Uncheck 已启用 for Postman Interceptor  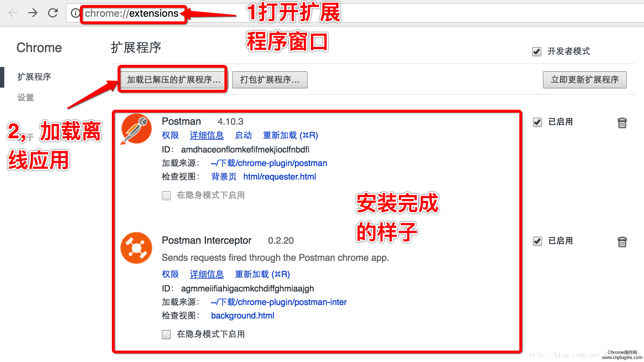point(537,241)
